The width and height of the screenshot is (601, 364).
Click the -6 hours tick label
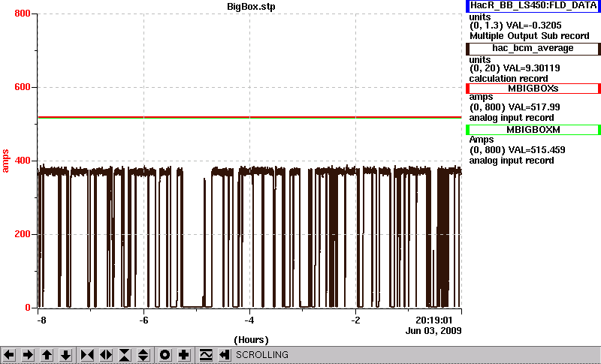pyautogui.click(x=143, y=320)
